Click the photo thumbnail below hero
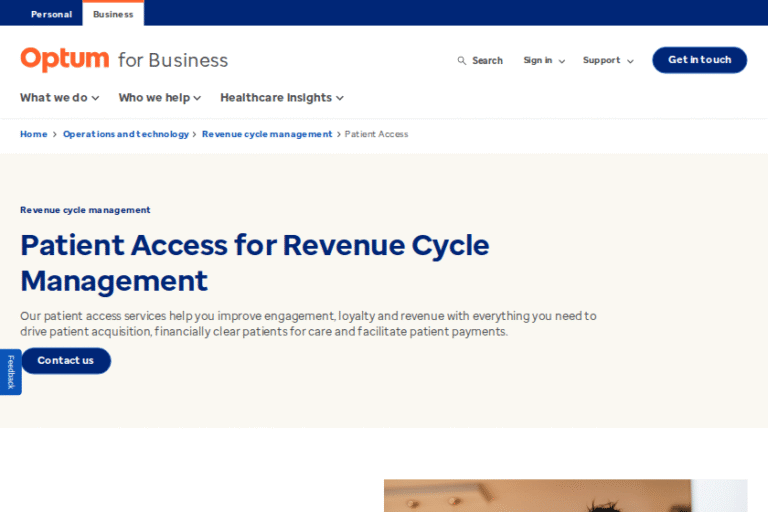The image size is (768, 512). pos(565,495)
